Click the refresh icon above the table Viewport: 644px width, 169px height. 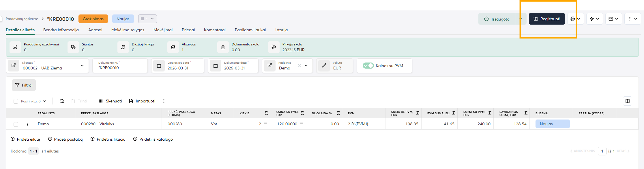click(62, 101)
